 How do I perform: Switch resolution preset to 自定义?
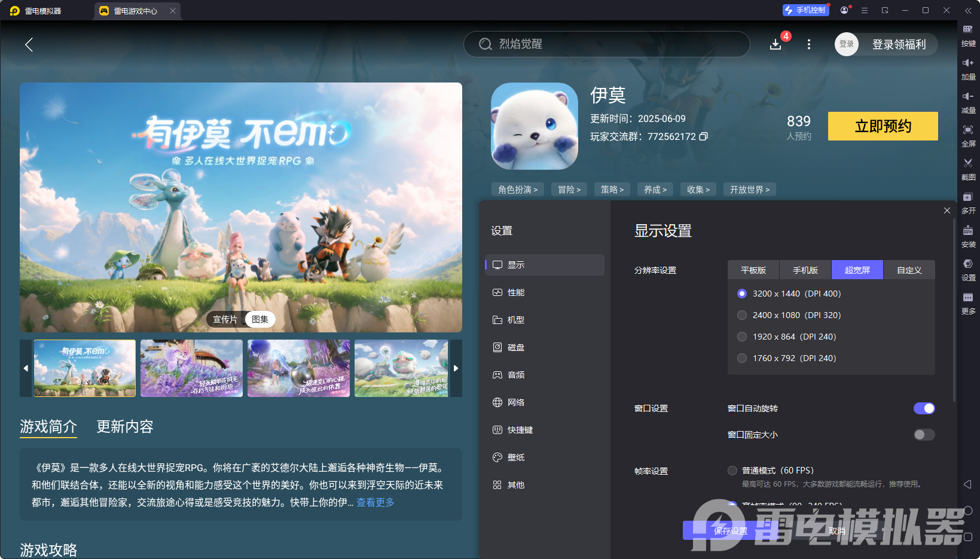coord(909,270)
